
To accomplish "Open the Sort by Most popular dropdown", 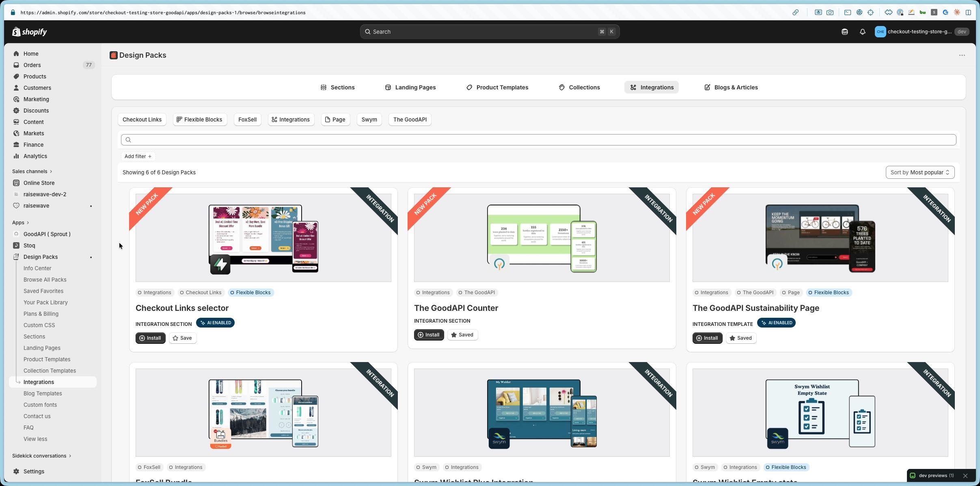I will [920, 172].
